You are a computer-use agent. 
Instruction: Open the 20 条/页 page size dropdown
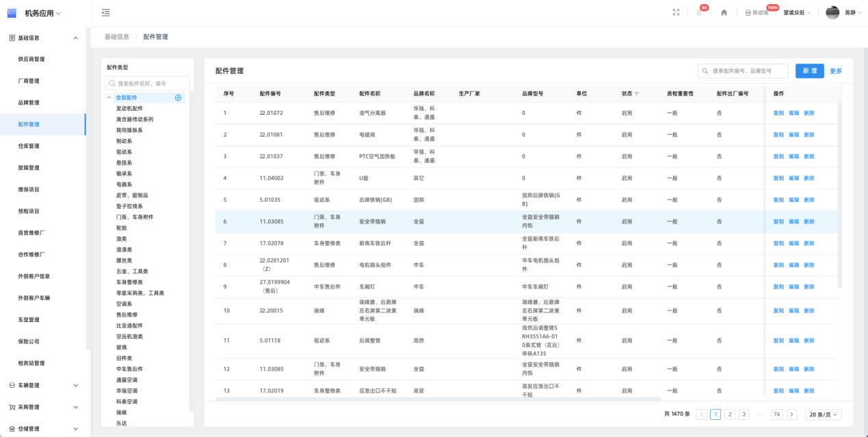[x=824, y=414]
